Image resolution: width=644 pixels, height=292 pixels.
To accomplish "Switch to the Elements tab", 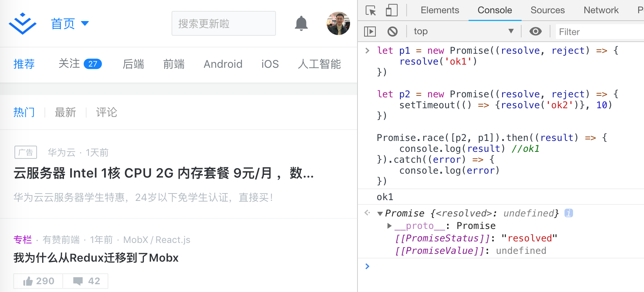I will (440, 10).
